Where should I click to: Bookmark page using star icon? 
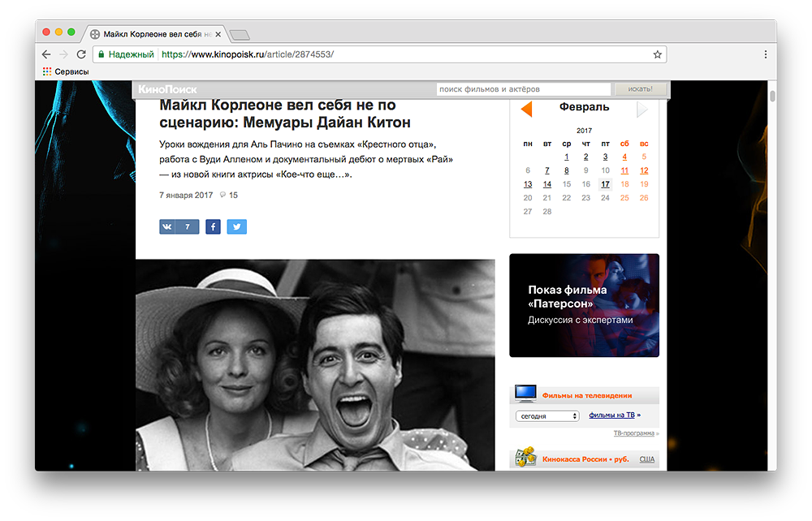(657, 54)
